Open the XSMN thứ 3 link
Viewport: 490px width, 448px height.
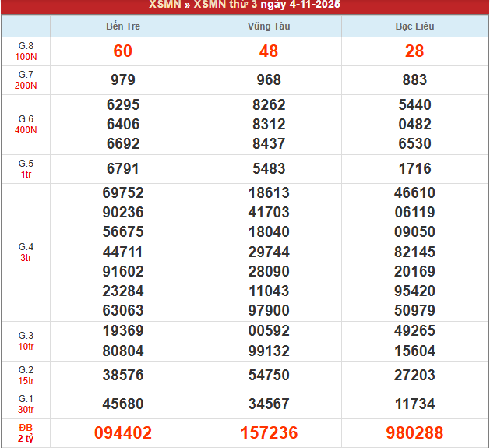(225, 5)
